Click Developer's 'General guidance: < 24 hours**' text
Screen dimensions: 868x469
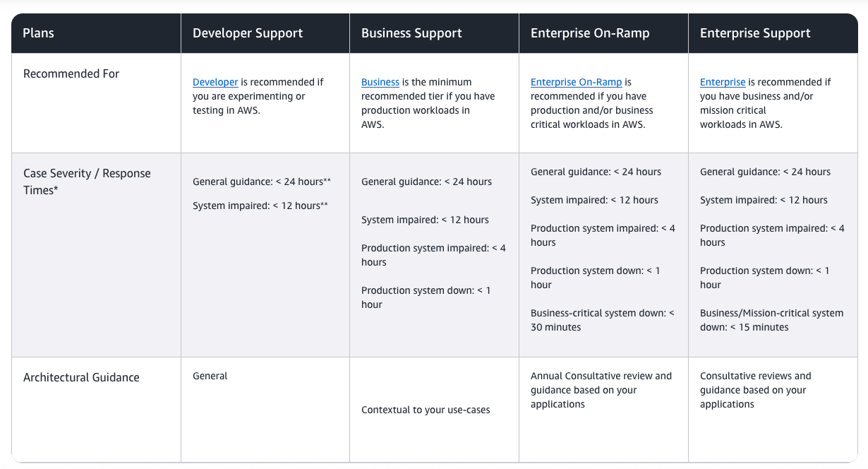click(262, 182)
